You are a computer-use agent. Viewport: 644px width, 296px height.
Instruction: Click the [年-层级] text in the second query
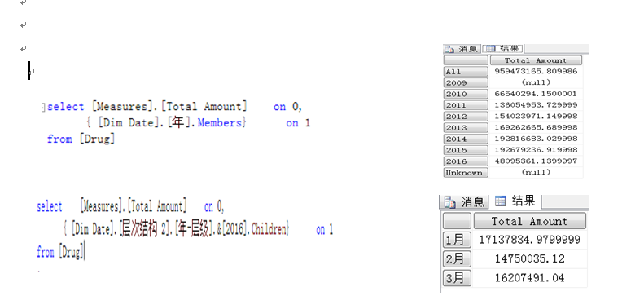point(195,229)
